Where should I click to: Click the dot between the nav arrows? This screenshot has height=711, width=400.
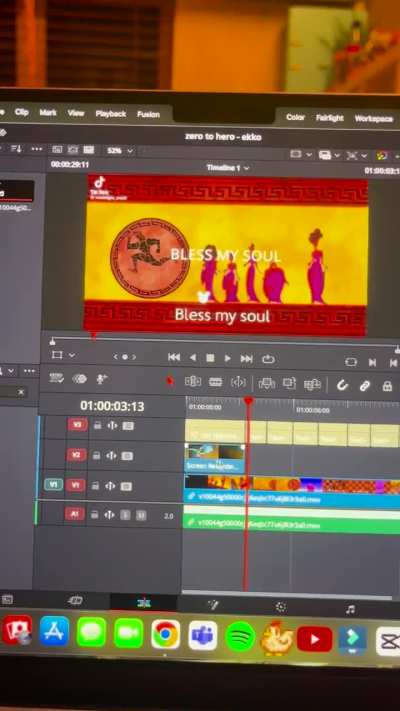(x=125, y=357)
